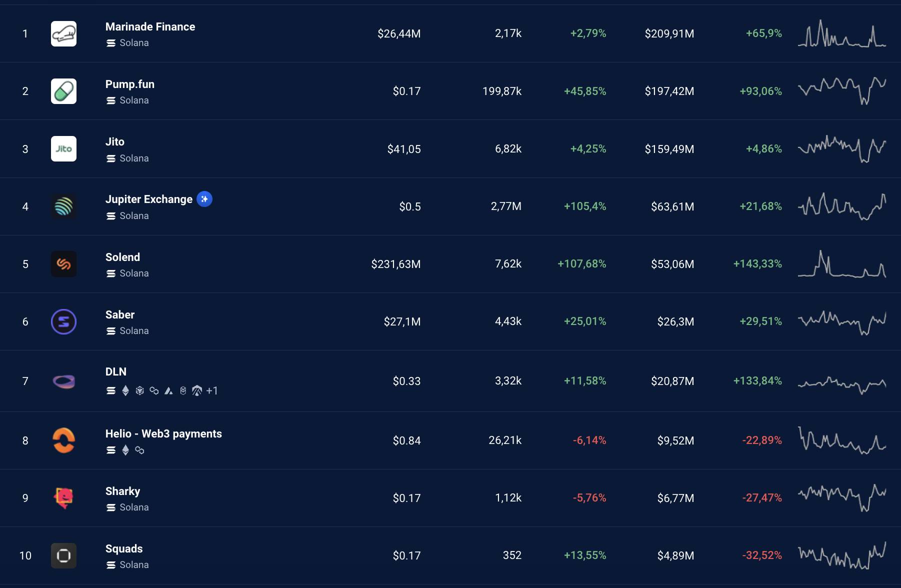
Task: Open the Jito logo tile
Action: click(63, 148)
